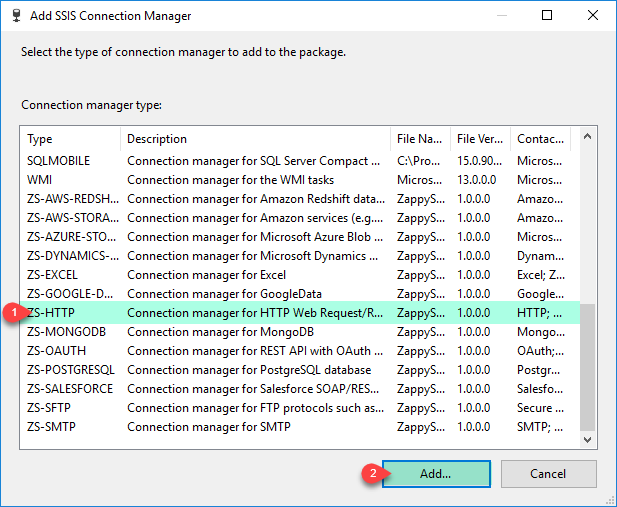The width and height of the screenshot is (617, 507).
Task: Select the ZS-DYNAMICS Microsoft Dynamics row
Action: click(x=300, y=256)
